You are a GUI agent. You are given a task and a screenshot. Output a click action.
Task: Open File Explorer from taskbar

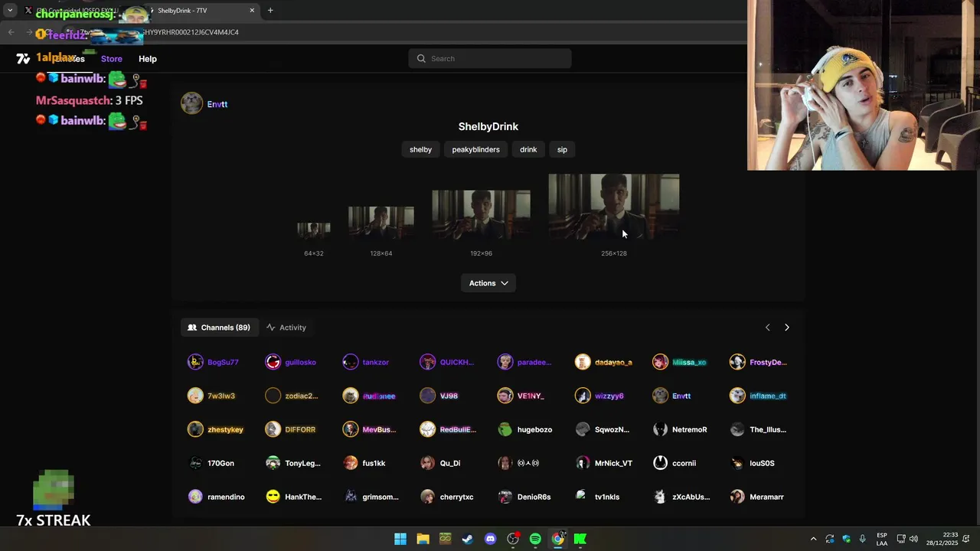[x=423, y=539]
